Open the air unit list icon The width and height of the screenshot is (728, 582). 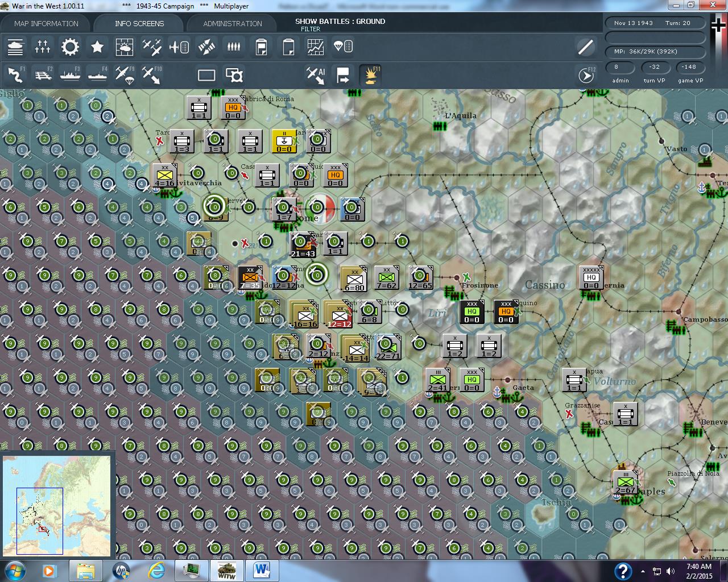point(179,47)
